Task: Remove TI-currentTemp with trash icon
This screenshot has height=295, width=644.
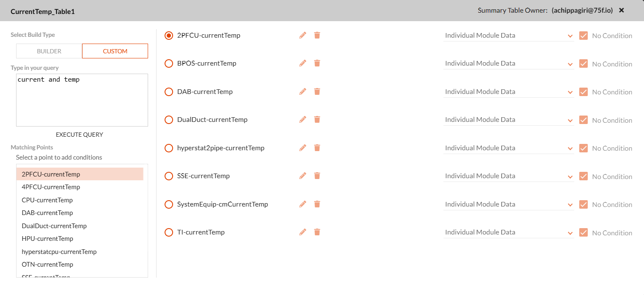Action: 317,232
